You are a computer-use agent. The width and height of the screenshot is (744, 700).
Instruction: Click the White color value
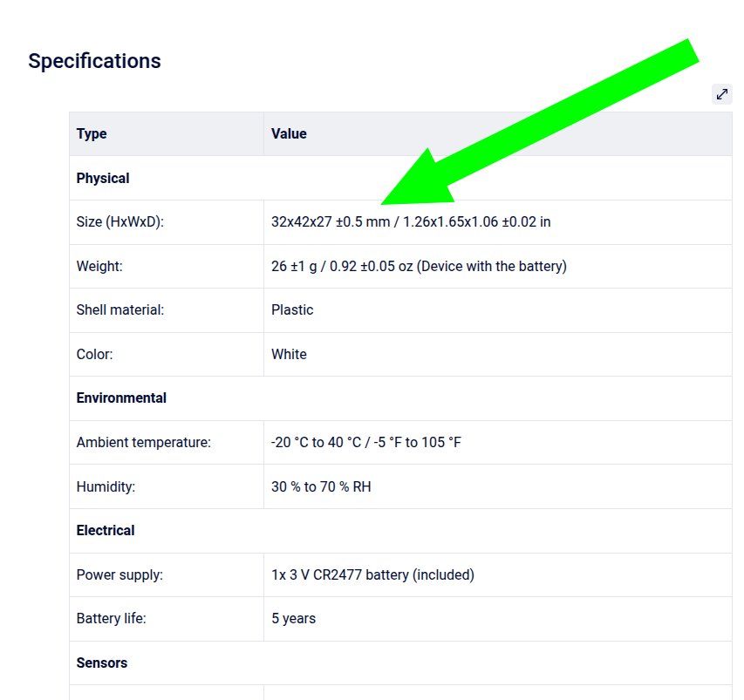tap(289, 354)
